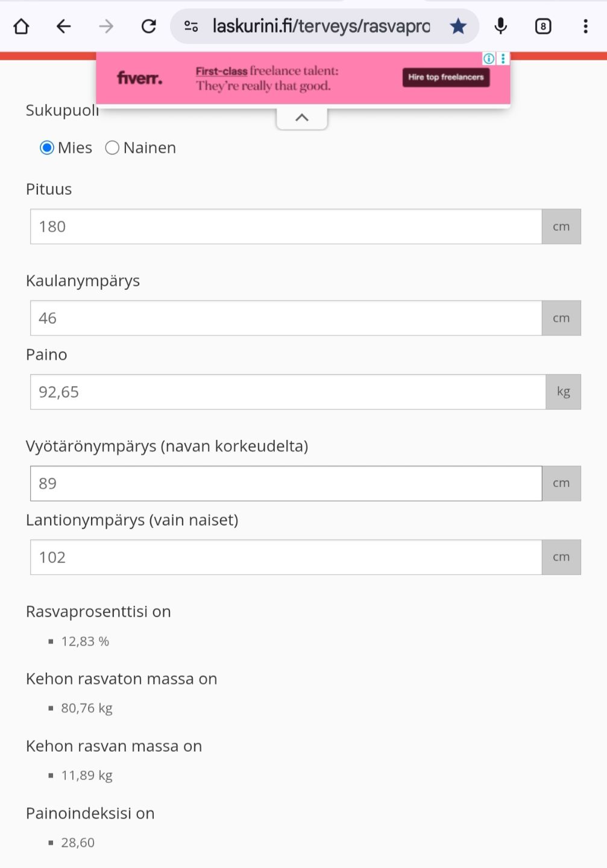
Task: Open the browser three-dot menu
Action: point(585,27)
